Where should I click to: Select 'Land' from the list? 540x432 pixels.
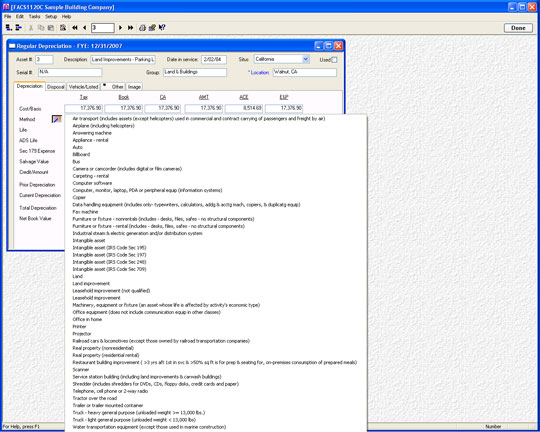click(77, 276)
